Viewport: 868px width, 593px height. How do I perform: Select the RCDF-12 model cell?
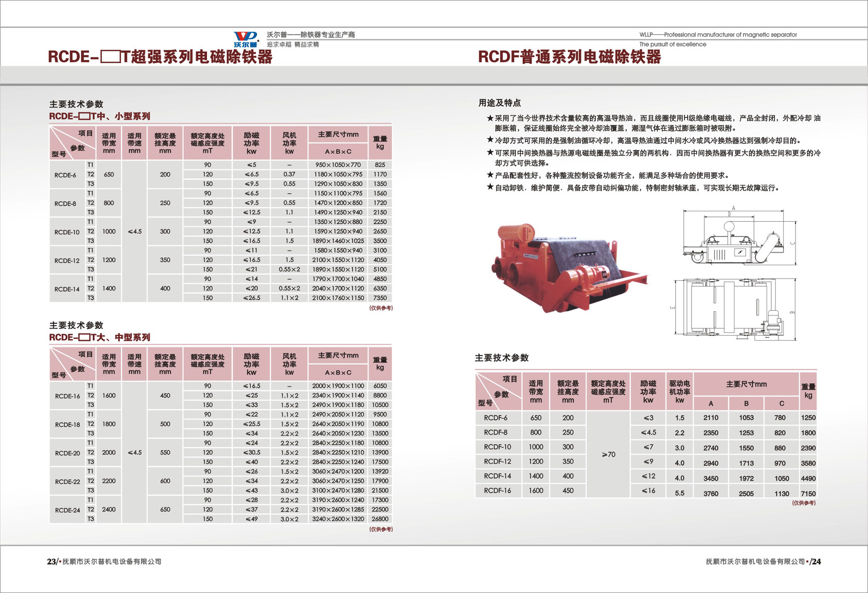pyautogui.click(x=497, y=461)
